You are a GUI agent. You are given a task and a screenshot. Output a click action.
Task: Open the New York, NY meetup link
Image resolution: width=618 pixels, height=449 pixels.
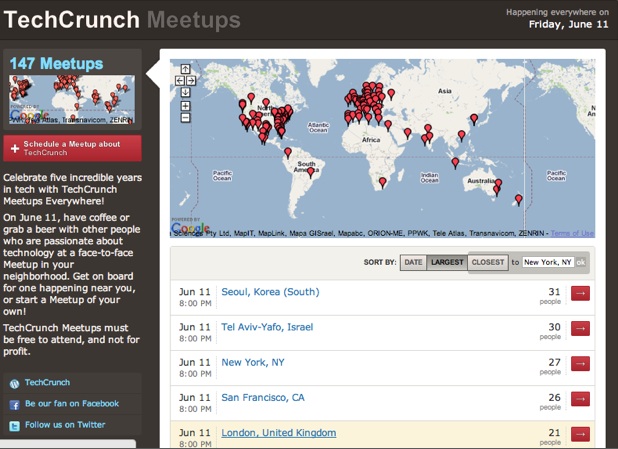(x=253, y=362)
